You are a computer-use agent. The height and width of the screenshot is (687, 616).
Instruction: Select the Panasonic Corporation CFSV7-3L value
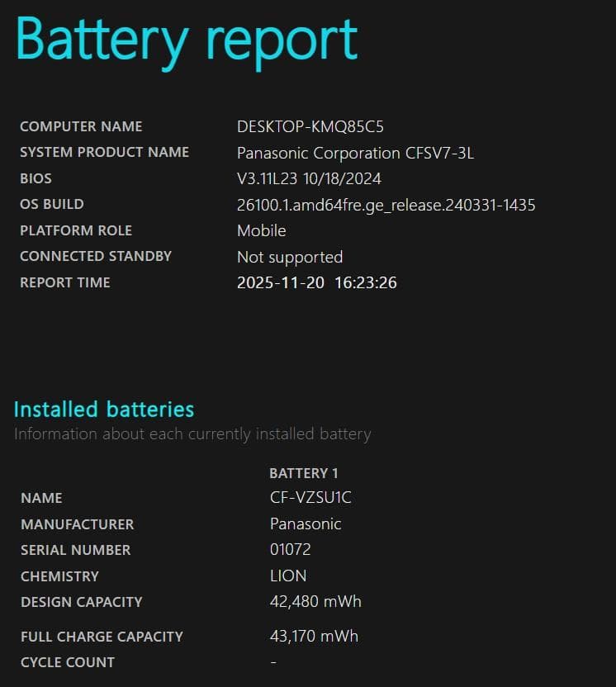355,153
